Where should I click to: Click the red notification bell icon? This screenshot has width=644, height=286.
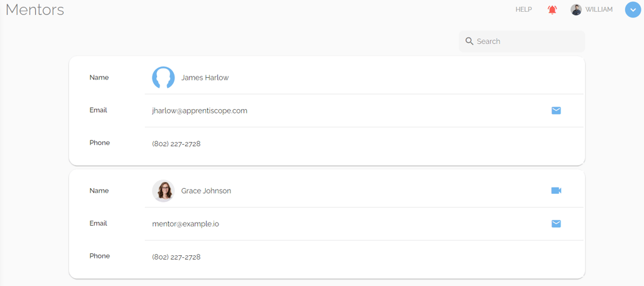click(x=552, y=10)
